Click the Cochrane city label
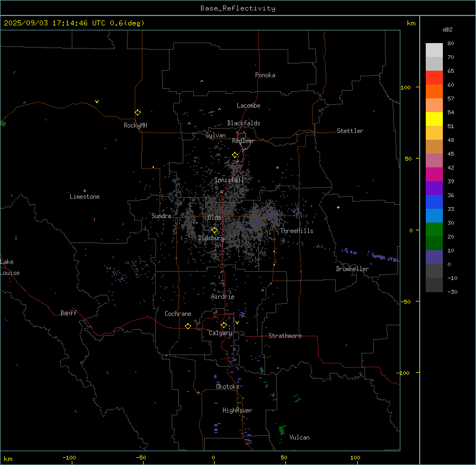476x465 pixels. pyautogui.click(x=178, y=314)
